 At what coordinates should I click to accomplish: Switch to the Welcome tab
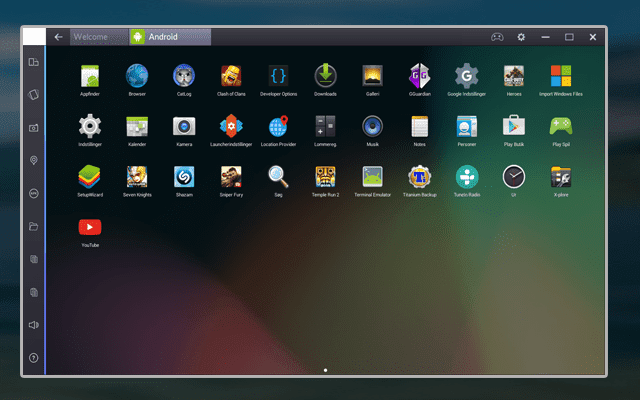point(99,37)
